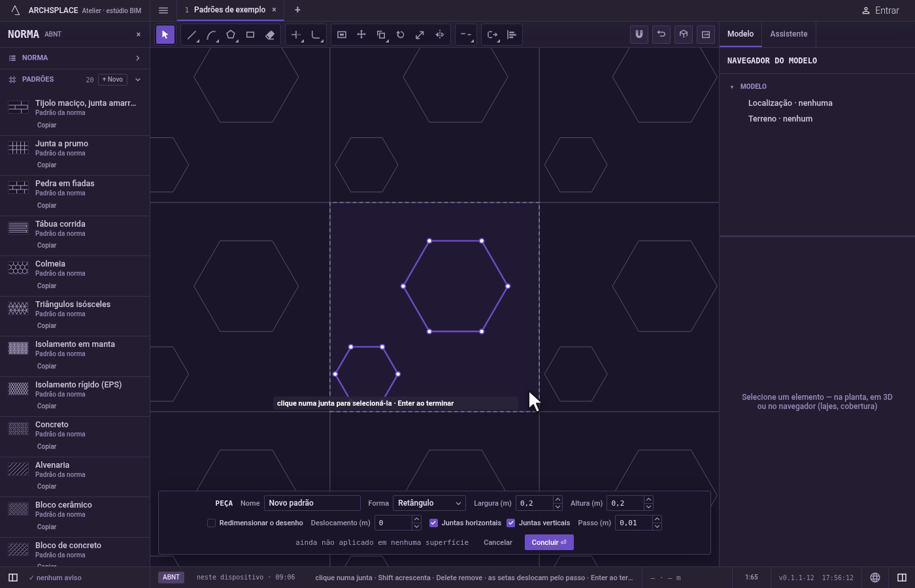The height and width of the screenshot is (588, 915).
Task: Open the dashed line style dropdown
Action: tap(466, 35)
